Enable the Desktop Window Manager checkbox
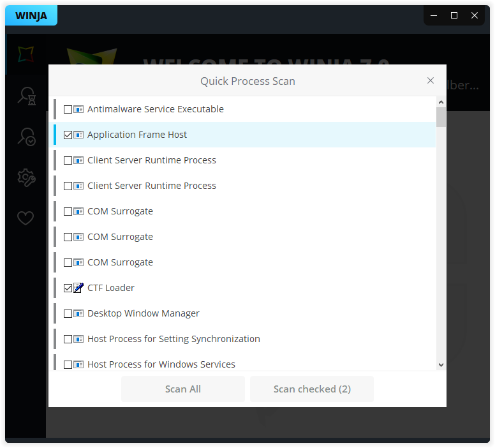 tap(68, 313)
